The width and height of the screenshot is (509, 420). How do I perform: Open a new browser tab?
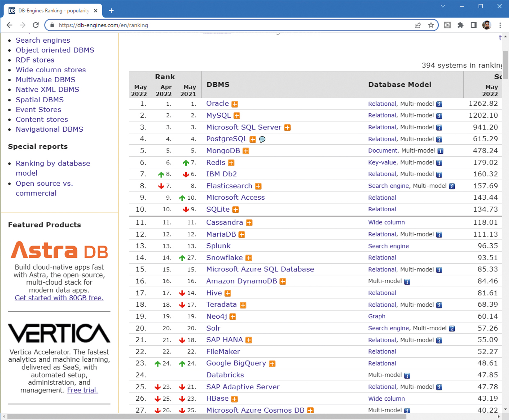coord(111,11)
